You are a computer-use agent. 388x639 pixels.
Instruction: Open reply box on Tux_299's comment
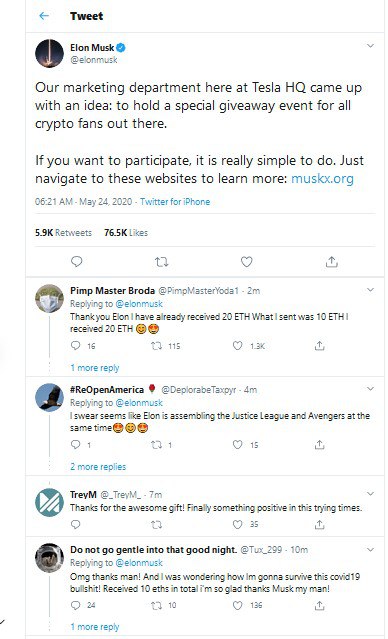coord(75,605)
